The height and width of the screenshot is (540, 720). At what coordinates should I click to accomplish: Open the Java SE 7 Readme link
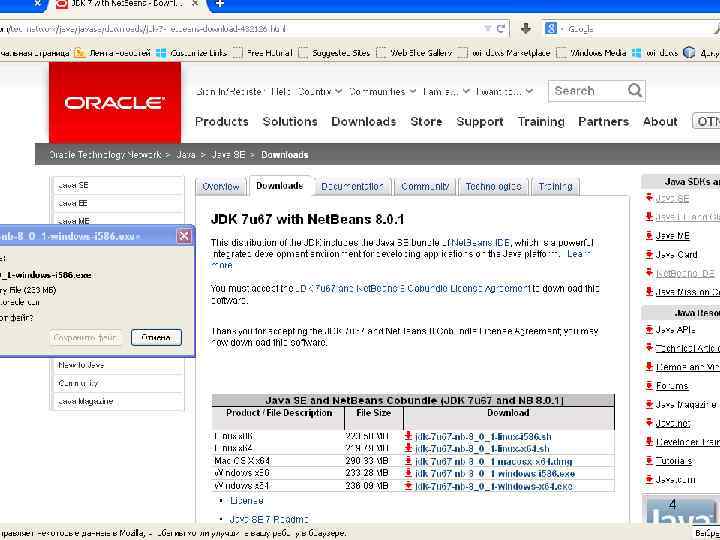tap(269, 519)
